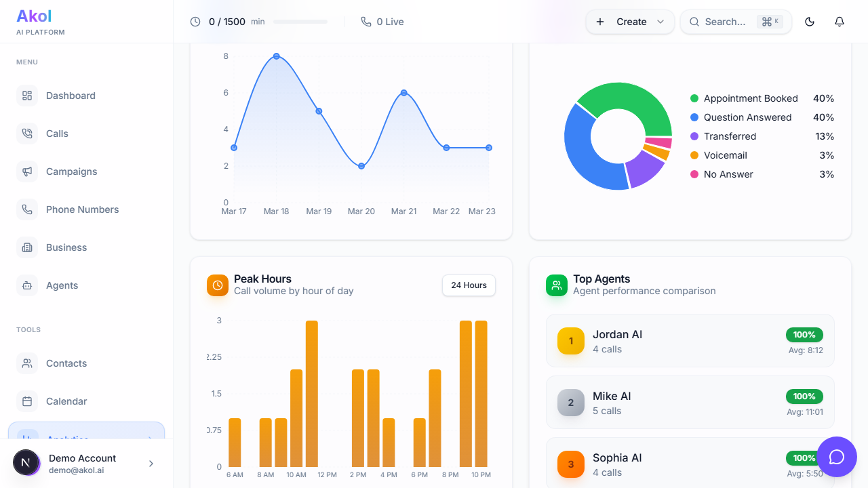Click the Campaigns megaphone icon
This screenshot has height=488, width=868.
click(27, 171)
